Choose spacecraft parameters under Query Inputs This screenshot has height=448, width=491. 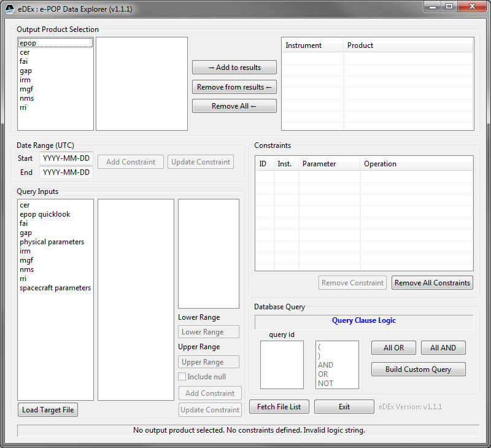pos(55,288)
